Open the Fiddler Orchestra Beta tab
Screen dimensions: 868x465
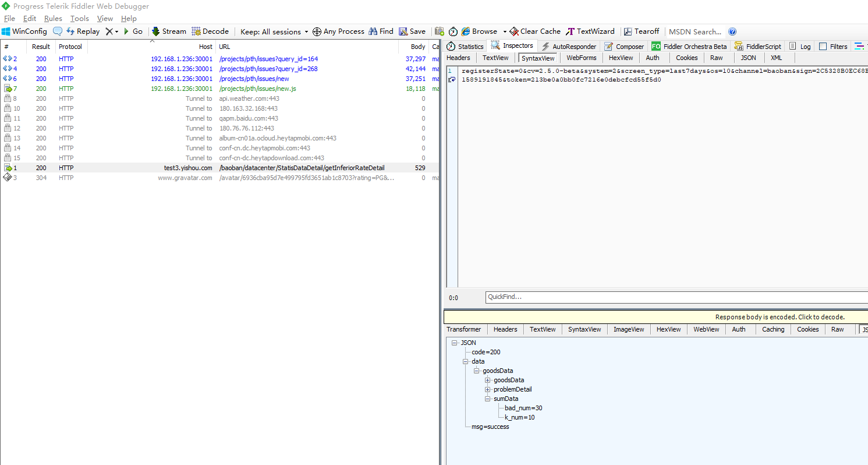tap(689, 46)
